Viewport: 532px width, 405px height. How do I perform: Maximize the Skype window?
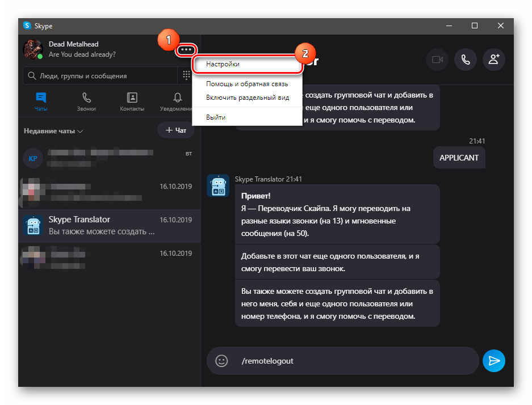pos(475,26)
